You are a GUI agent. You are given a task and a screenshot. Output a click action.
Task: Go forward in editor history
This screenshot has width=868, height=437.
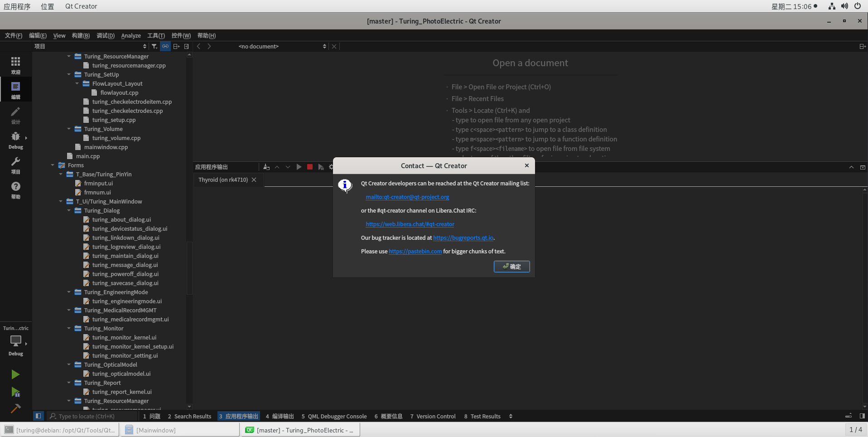click(x=209, y=46)
